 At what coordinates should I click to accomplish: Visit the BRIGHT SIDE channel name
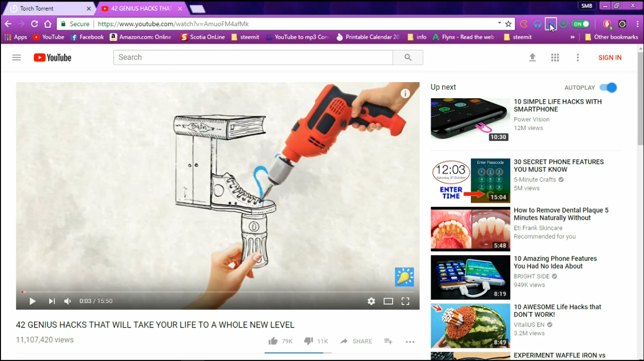click(x=532, y=276)
